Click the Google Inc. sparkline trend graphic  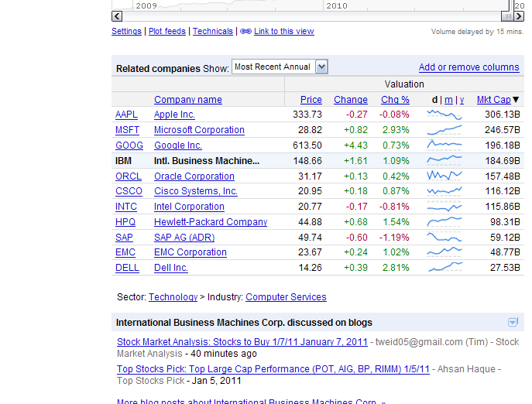click(445, 146)
